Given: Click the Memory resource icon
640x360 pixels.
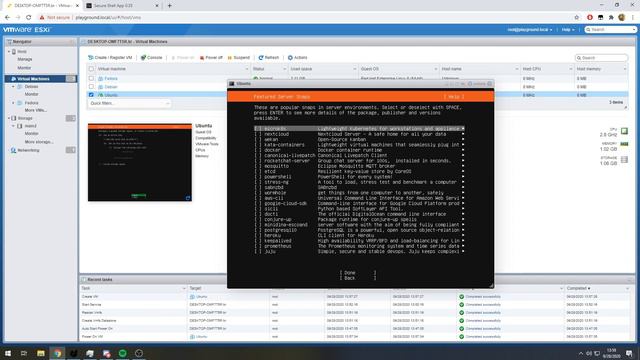Looking at the screenshot, I should (624, 144).
